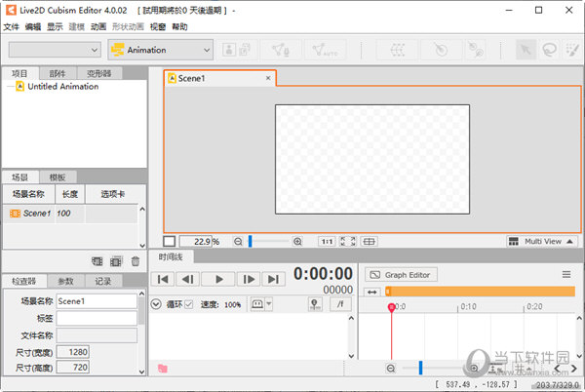Open the 显示 menu
The image size is (585, 392).
pyautogui.click(x=55, y=27)
